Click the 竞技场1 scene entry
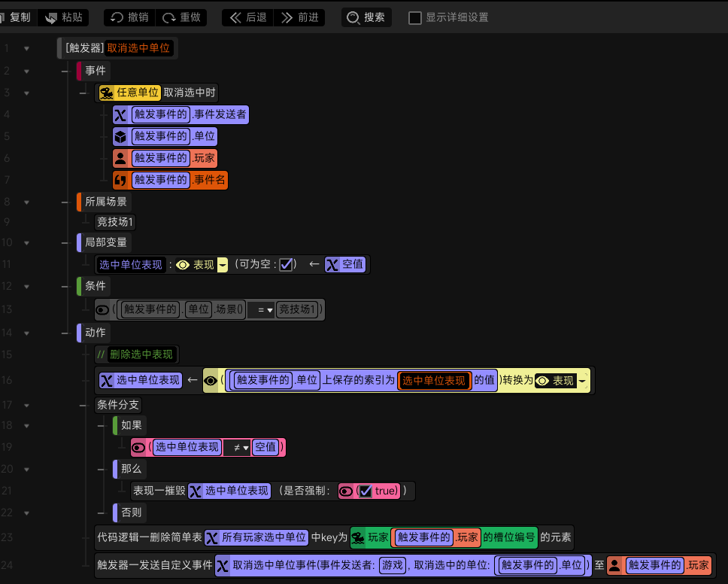This screenshot has width=728, height=584. 114,222
